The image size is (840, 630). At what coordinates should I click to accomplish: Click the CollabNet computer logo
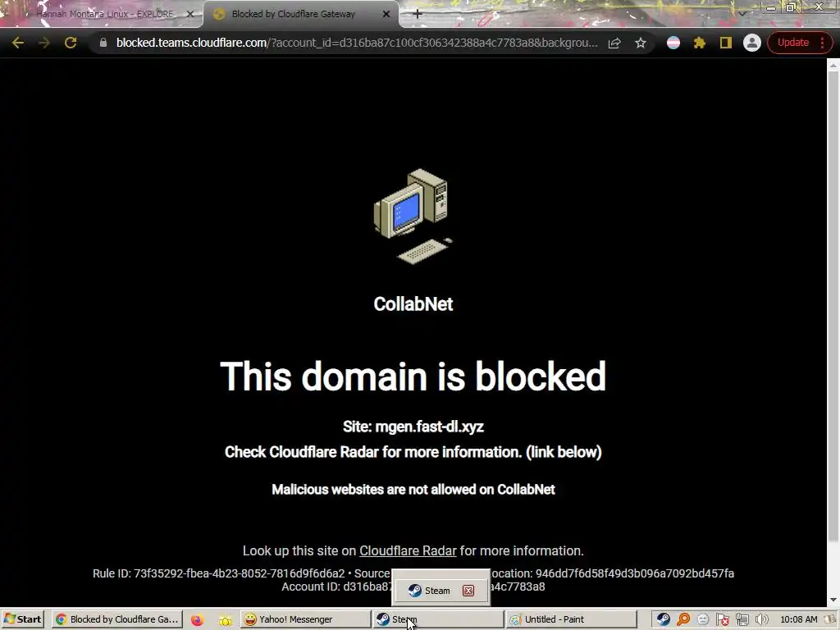[413, 217]
